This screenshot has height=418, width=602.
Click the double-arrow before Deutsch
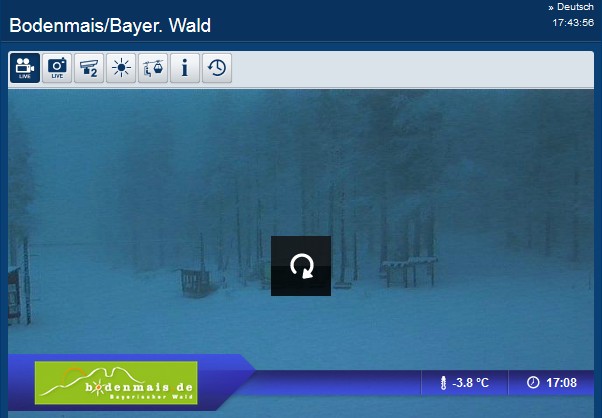point(551,7)
